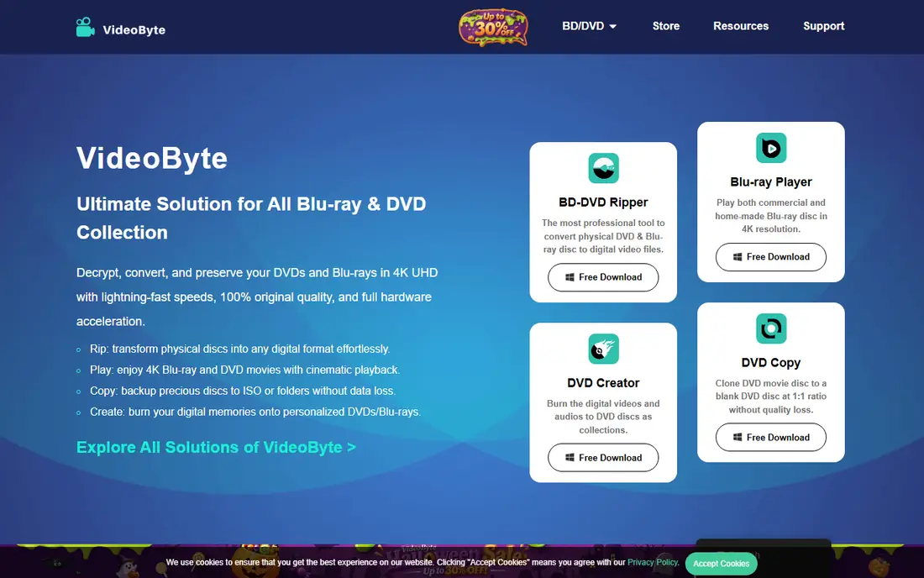924x578 pixels.
Task: Download DVD Copy with Free Download button
Action: (771, 437)
